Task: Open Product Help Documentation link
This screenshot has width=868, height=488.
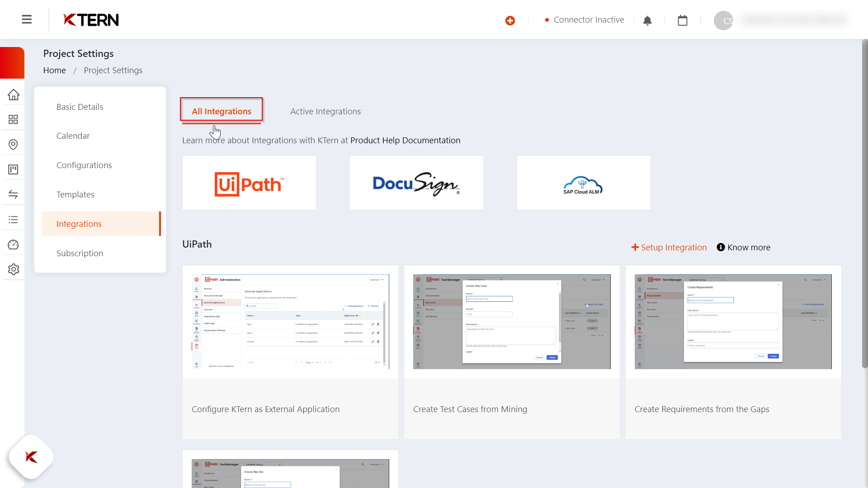Action: pos(405,140)
